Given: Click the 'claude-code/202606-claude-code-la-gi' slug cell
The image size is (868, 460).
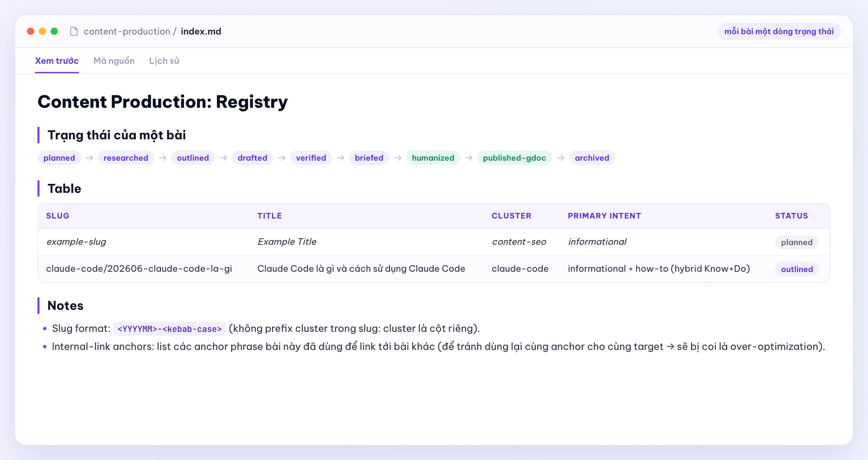Looking at the screenshot, I should tap(139, 269).
